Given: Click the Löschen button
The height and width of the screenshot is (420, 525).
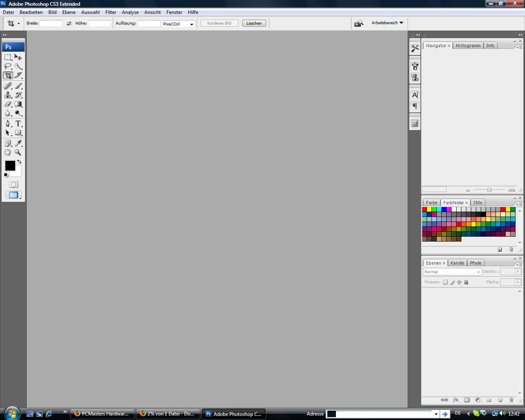Looking at the screenshot, I should pyautogui.click(x=254, y=23).
